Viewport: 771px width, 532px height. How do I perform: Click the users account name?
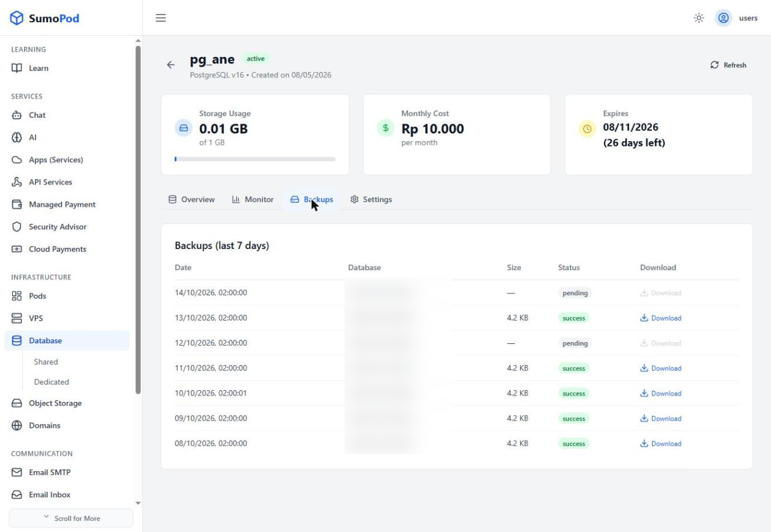click(748, 18)
